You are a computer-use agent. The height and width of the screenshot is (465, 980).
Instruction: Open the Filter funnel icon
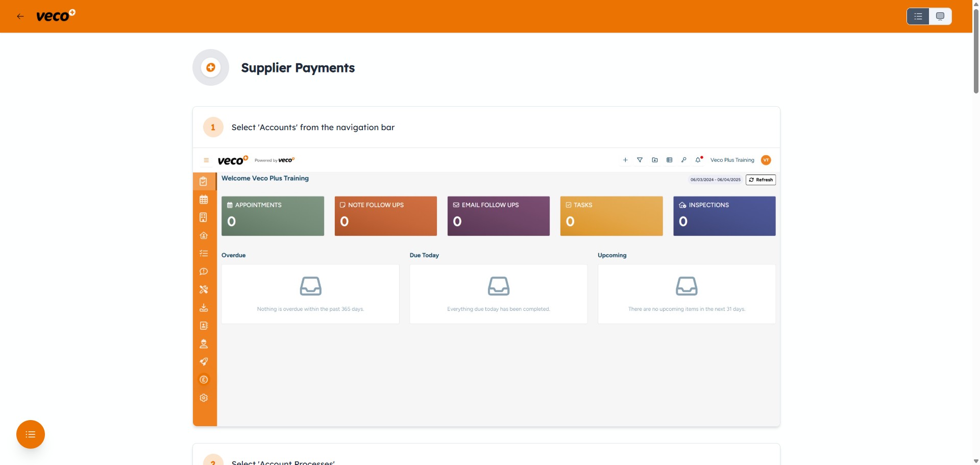[x=640, y=160]
